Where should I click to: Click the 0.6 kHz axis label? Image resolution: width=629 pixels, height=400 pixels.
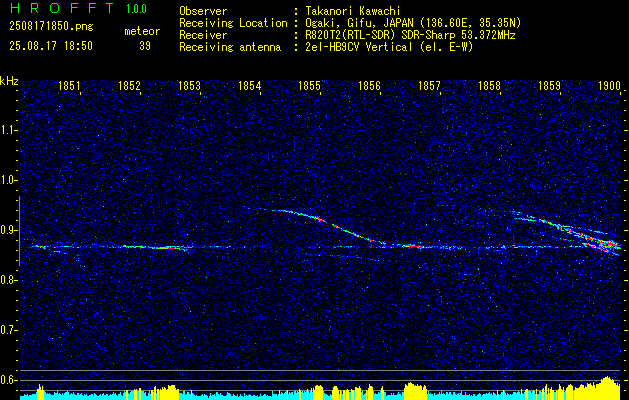click(x=7, y=380)
